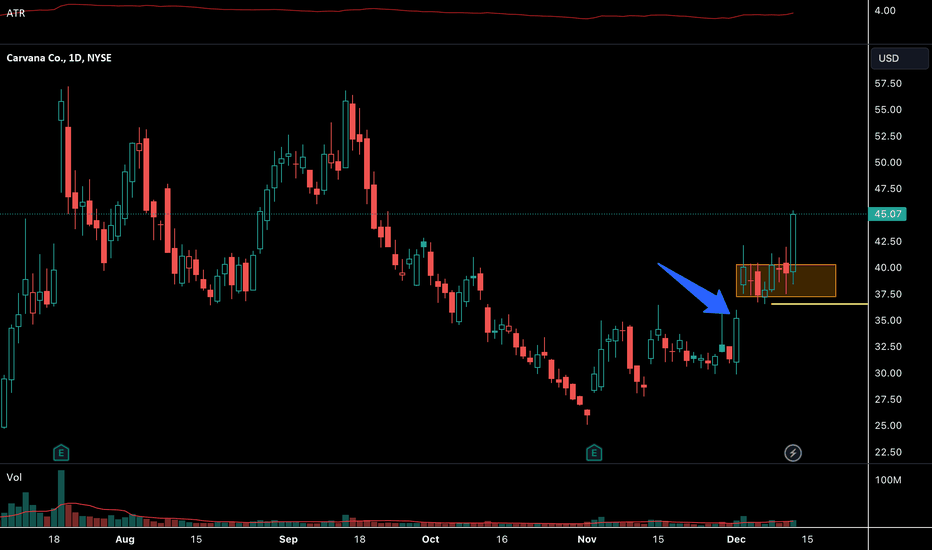The image size is (932, 550).
Task: Click the Oct label on time axis
Action: click(430, 539)
